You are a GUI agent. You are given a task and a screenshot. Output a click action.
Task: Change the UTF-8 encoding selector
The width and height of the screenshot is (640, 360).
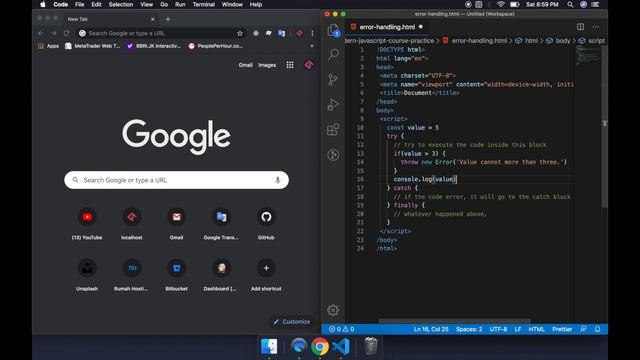498,329
